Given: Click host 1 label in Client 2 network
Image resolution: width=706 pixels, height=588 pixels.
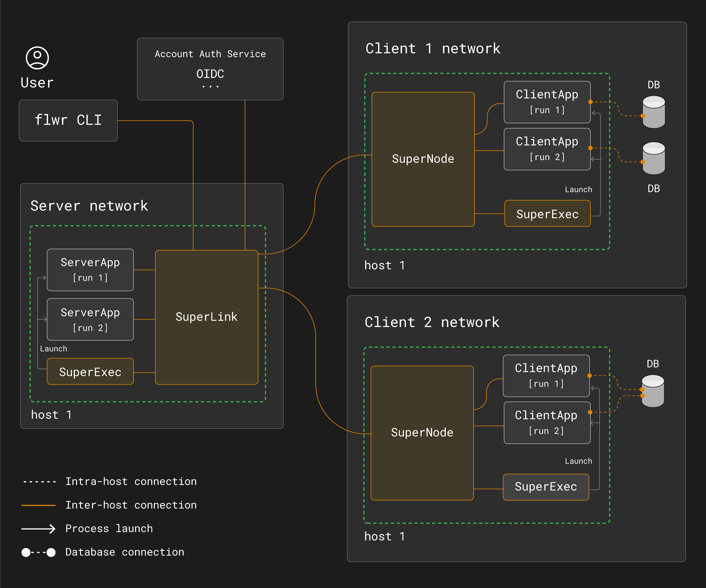Looking at the screenshot, I should click(x=385, y=536).
